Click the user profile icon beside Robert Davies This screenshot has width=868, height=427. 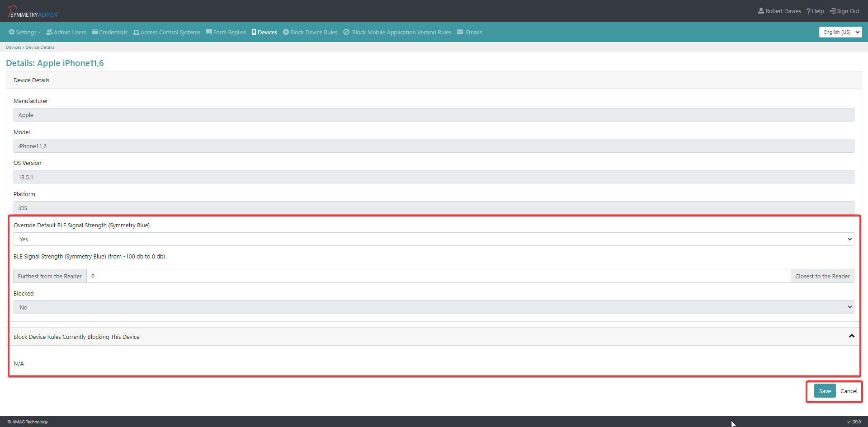(x=761, y=11)
